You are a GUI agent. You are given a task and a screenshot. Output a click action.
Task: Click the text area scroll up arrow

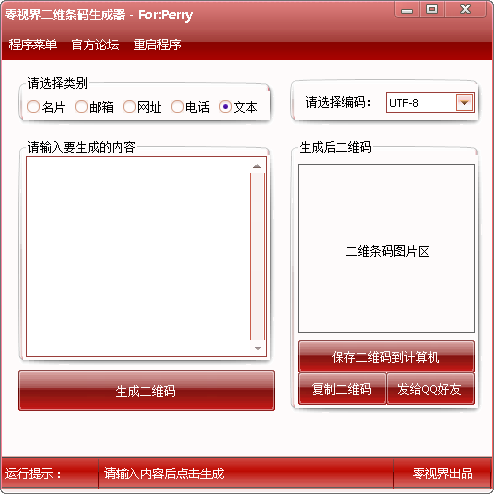(x=257, y=166)
